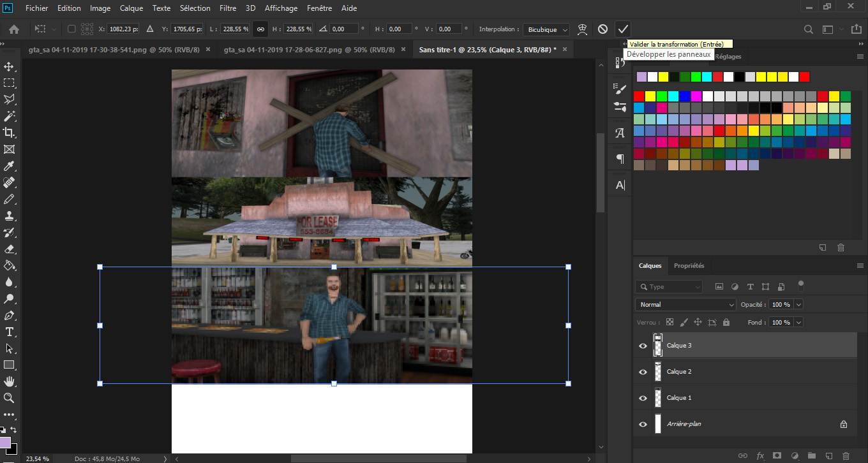Image resolution: width=868 pixels, height=463 pixels.
Task: Select the Healing Brush tool
Action: tap(10, 182)
